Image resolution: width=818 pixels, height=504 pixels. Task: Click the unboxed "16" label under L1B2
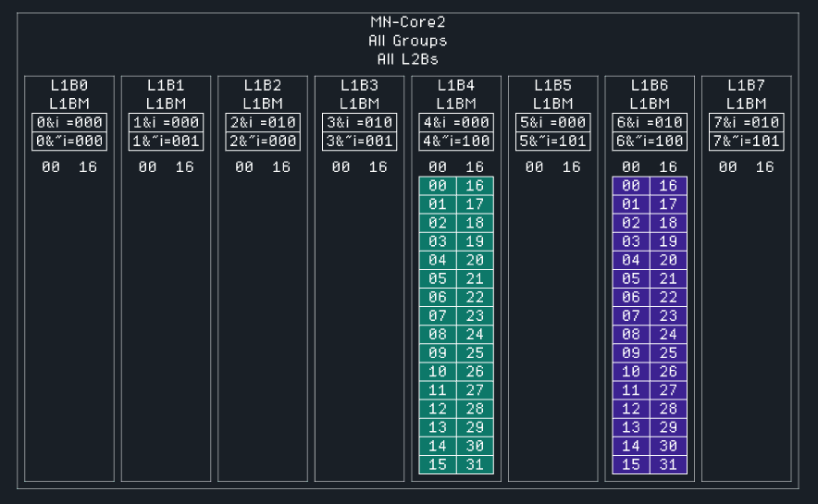click(281, 166)
